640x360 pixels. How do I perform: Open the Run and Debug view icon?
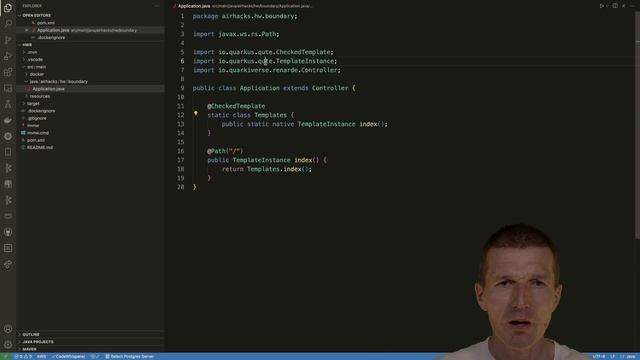8,56
